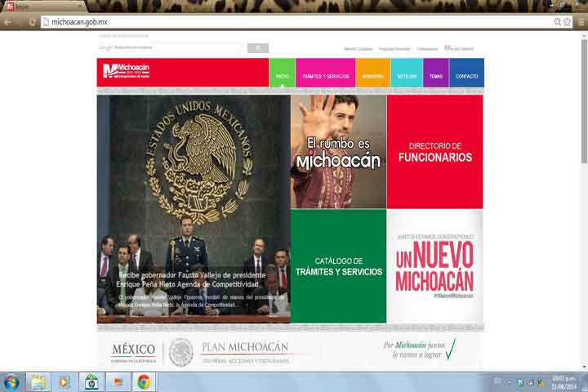Click the CONTACTO navigation item
Viewport: 588px width, 392px height.
pyautogui.click(x=466, y=75)
